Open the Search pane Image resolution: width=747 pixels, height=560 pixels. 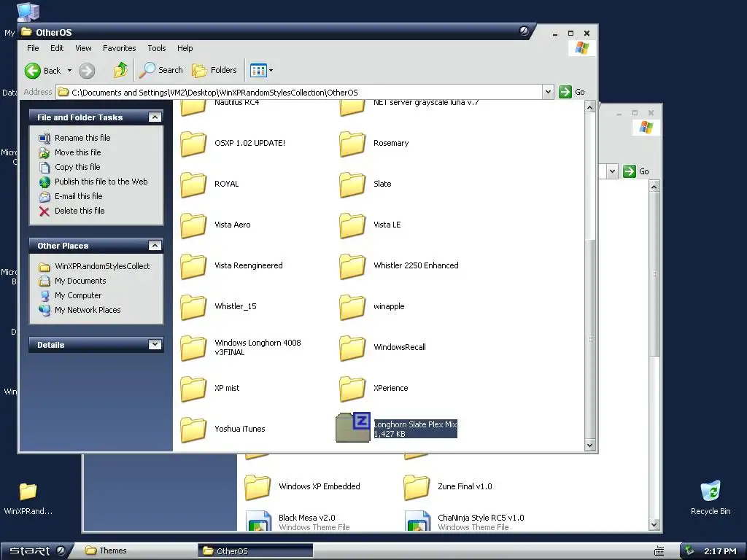tap(161, 70)
